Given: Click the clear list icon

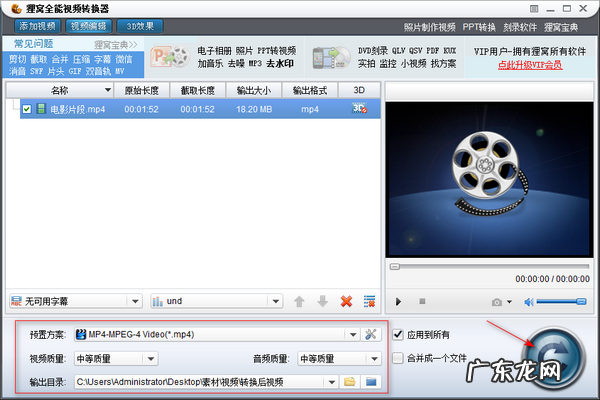Looking at the screenshot, I should 369,301.
